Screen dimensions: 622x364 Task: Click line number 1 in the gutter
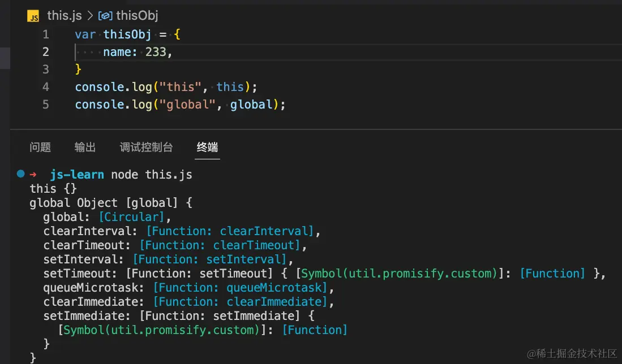46,34
